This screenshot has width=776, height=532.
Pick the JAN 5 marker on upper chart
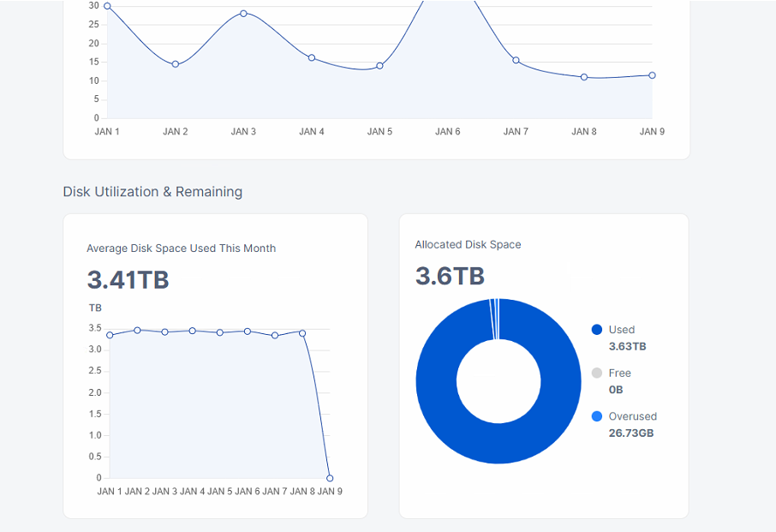pos(379,66)
